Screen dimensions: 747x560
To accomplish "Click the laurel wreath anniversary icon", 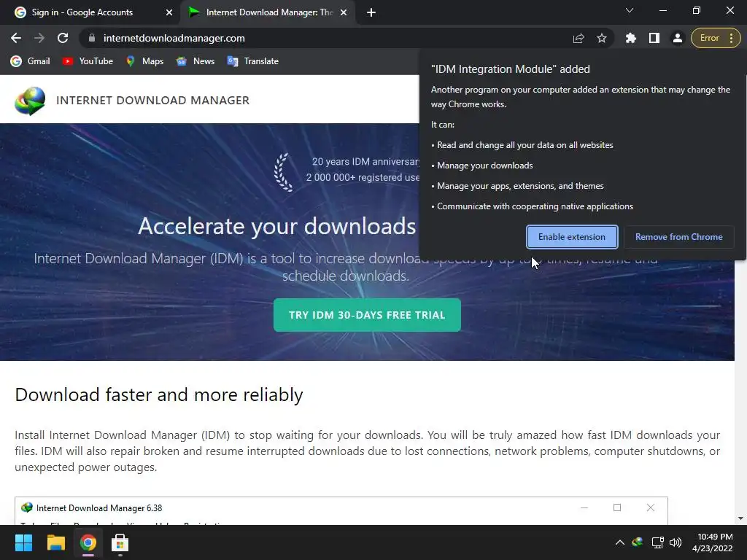I will tap(285, 172).
